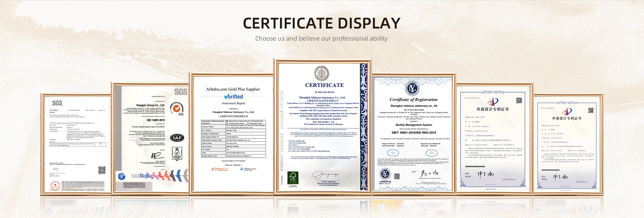Viewport: 644px width, 218px height.
Task: View the Hwagain Group ISO 14001:2015 certificate
Action: pos(150,139)
